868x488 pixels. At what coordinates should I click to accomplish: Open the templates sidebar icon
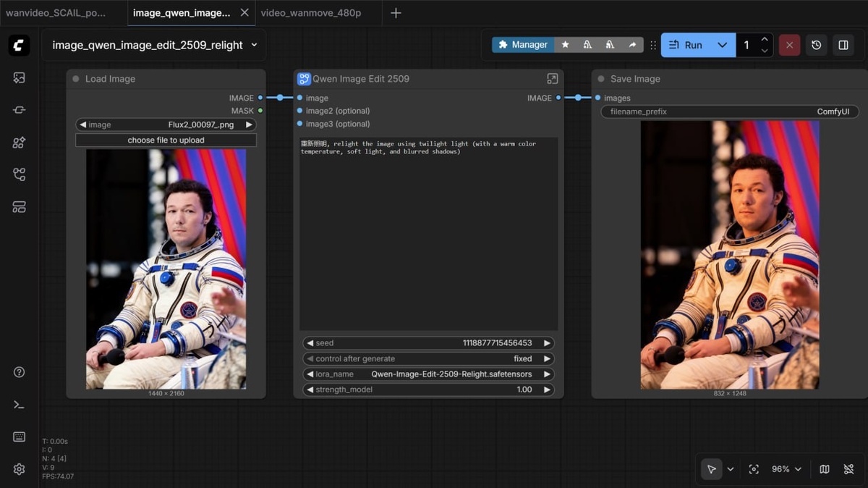click(x=20, y=207)
